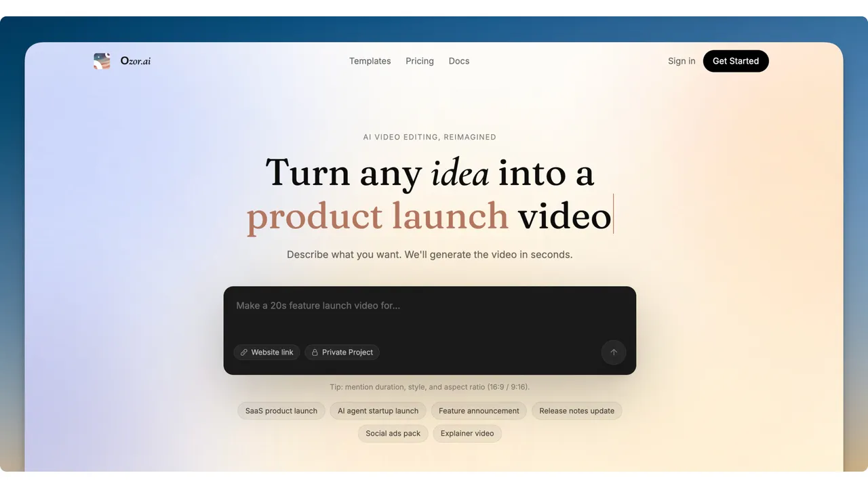Click the Ozor.ai logo icon
Viewport: 868px width, 488px height.
click(102, 61)
